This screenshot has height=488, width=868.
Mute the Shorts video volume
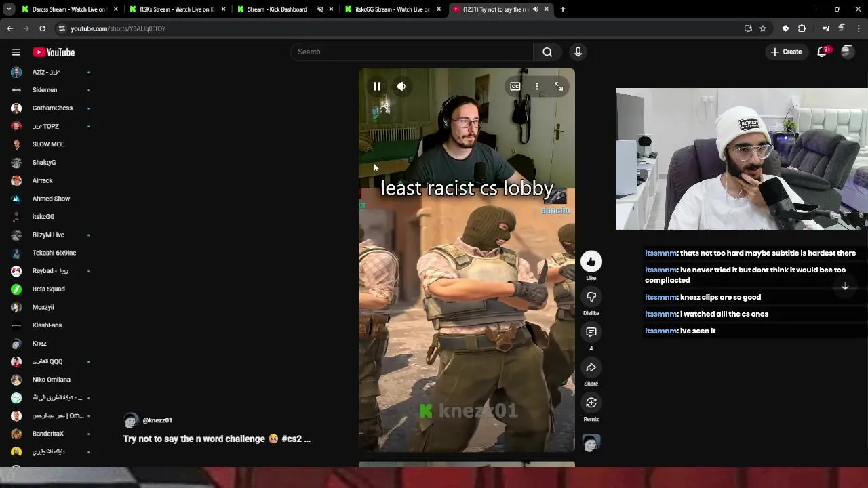click(x=401, y=86)
